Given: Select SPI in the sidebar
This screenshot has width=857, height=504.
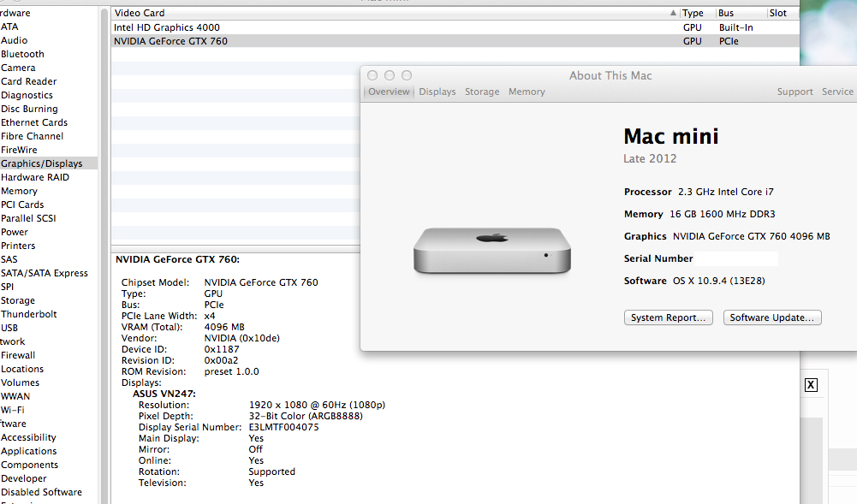Looking at the screenshot, I should (x=8, y=287).
